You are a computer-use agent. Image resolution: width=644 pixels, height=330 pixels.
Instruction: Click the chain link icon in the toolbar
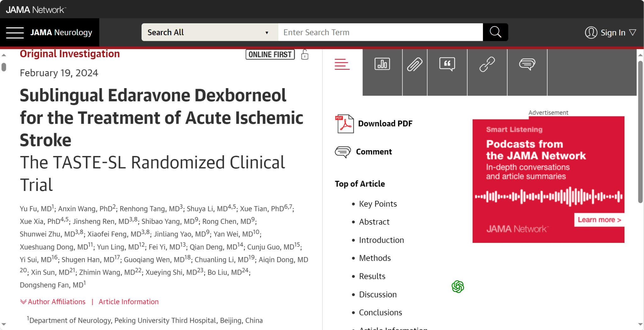[487, 64]
